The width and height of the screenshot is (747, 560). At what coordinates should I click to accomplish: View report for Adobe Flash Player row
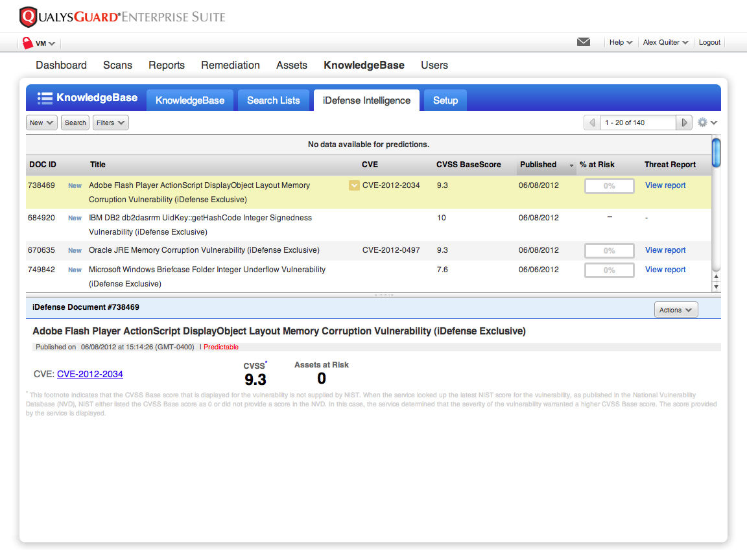click(665, 185)
